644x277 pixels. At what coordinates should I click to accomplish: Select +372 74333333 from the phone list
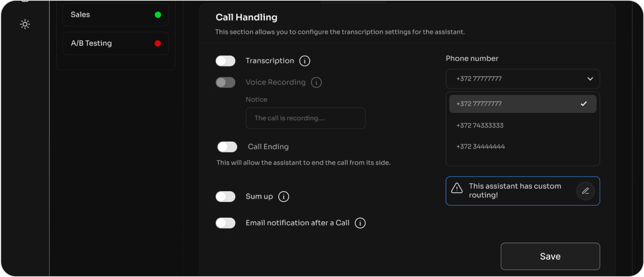pos(480,125)
